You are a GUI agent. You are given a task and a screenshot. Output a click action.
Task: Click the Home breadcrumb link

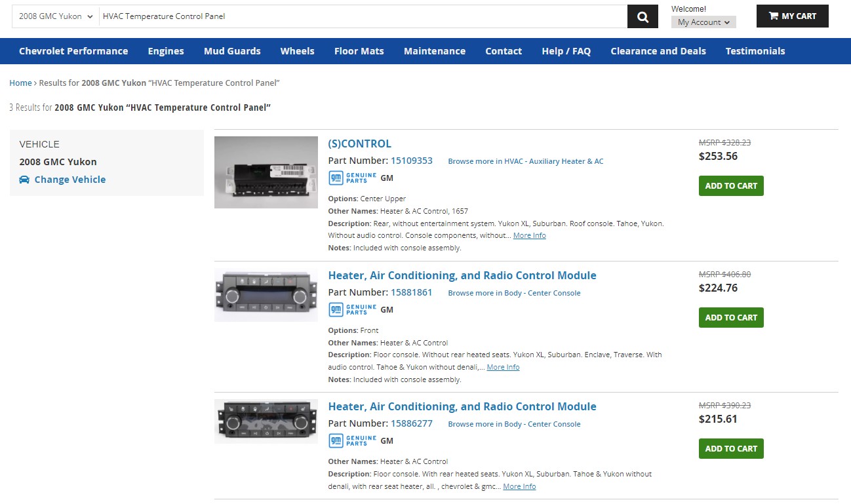click(20, 83)
